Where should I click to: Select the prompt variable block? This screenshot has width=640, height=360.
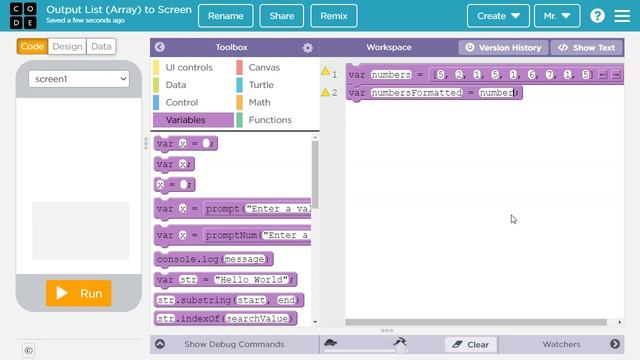coord(233,209)
